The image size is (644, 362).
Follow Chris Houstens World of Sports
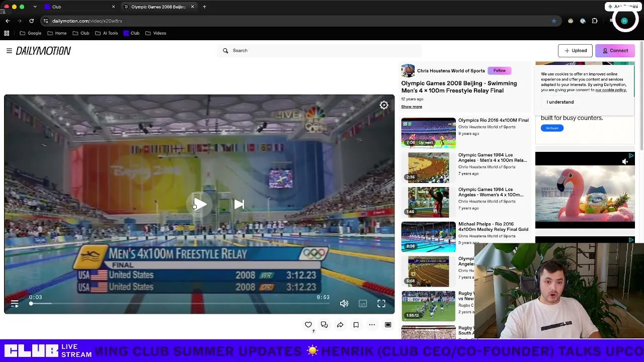click(x=499, y=71)
